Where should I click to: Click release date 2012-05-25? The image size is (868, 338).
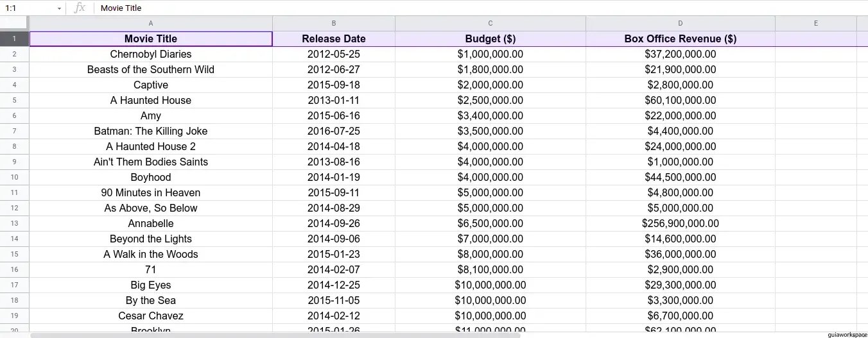pyautogui.click(x=334, y=54)
